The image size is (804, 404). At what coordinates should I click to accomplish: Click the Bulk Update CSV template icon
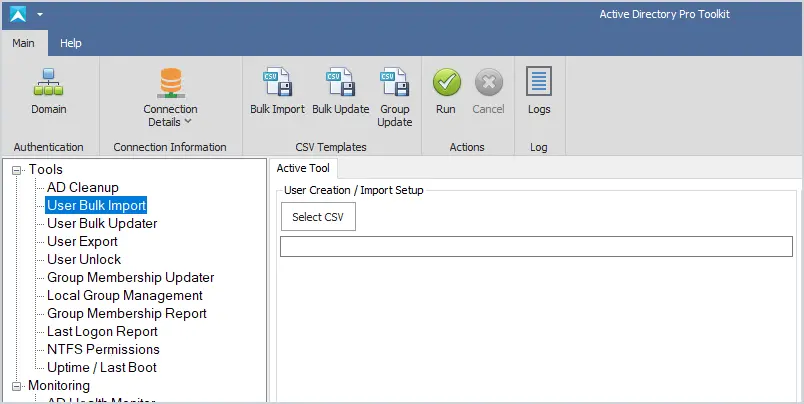(340, 82)
